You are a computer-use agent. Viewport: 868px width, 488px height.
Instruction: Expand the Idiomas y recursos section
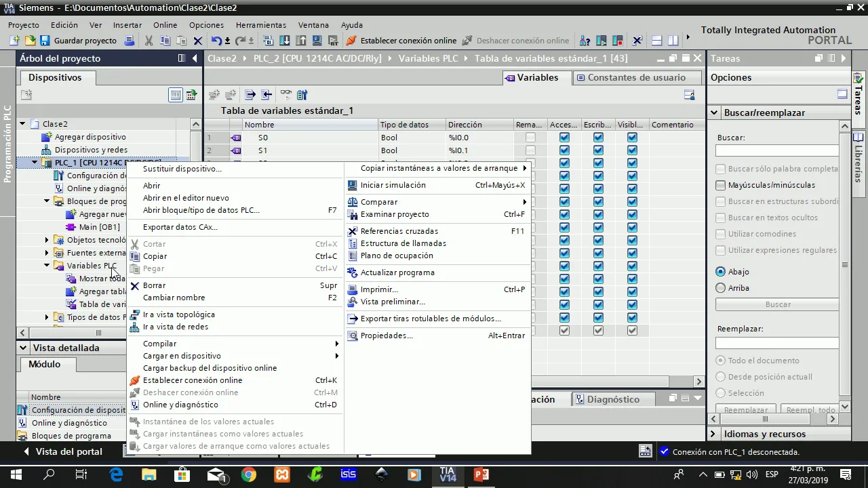[713, 434]
